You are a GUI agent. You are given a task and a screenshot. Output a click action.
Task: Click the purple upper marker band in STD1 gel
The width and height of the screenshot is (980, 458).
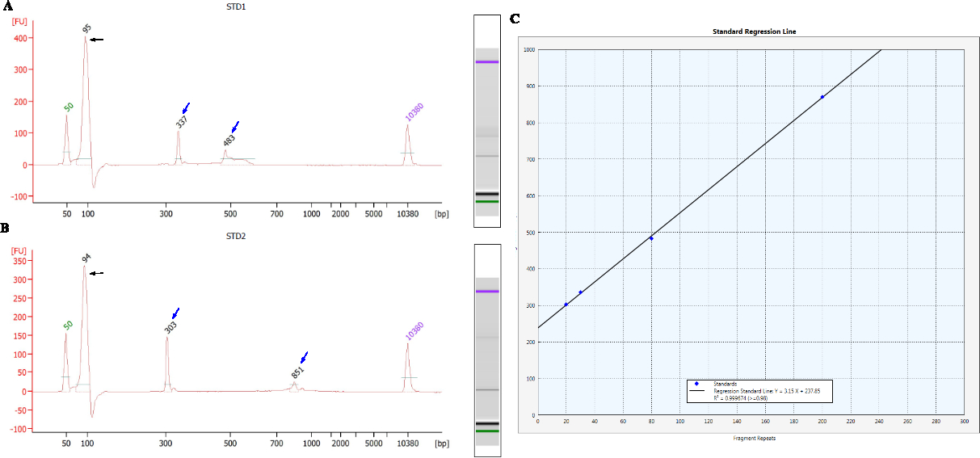tap(487, 62)
